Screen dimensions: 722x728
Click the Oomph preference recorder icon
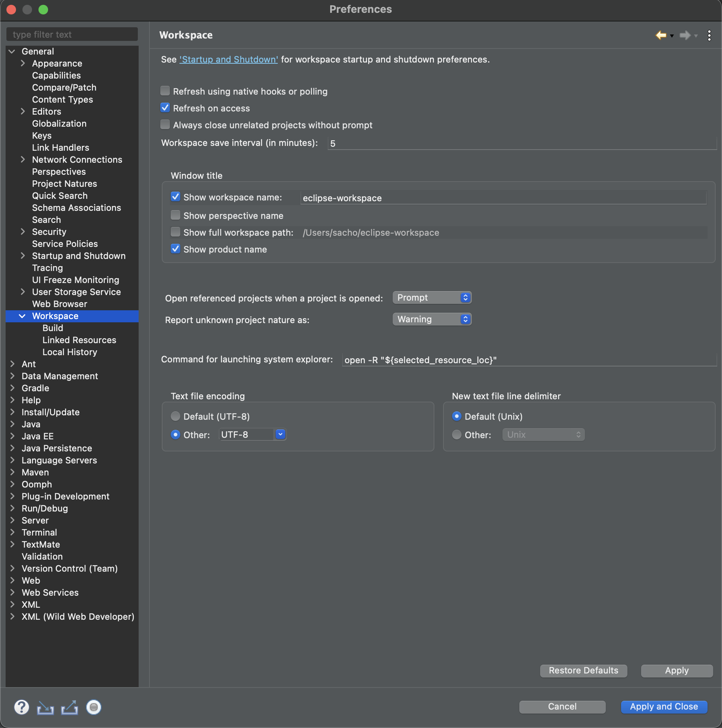[x=94, y=707]
